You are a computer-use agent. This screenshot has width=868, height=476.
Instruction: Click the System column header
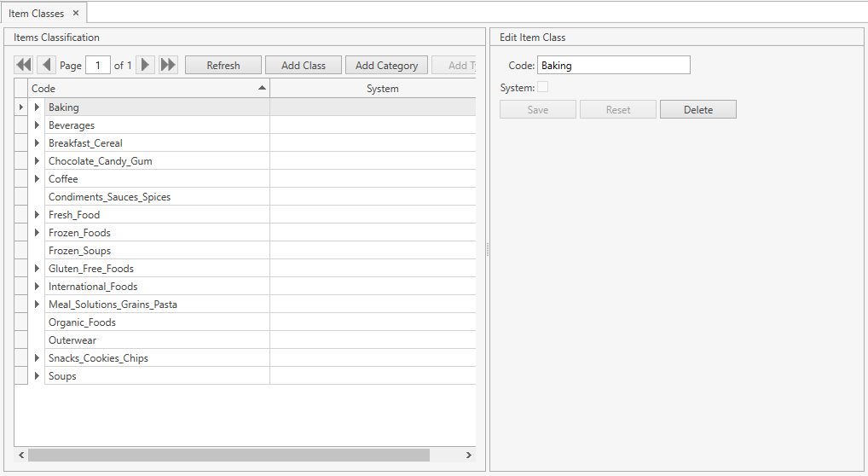382,88
